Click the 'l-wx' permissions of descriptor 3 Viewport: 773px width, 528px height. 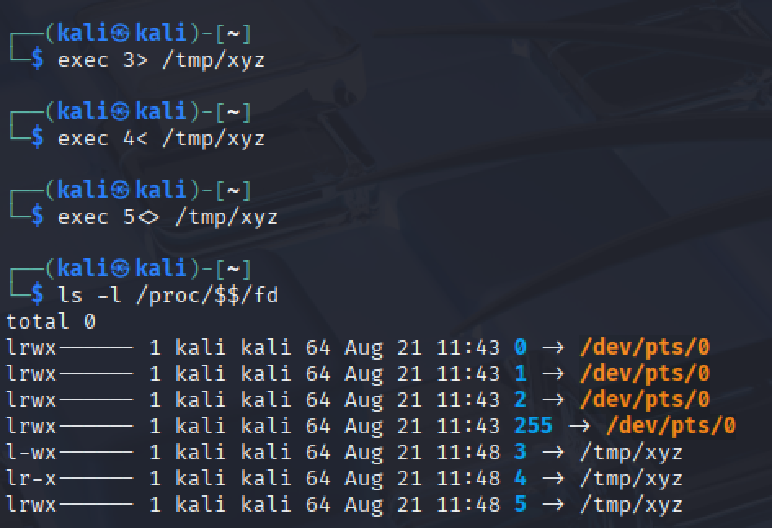pos(32,452)
